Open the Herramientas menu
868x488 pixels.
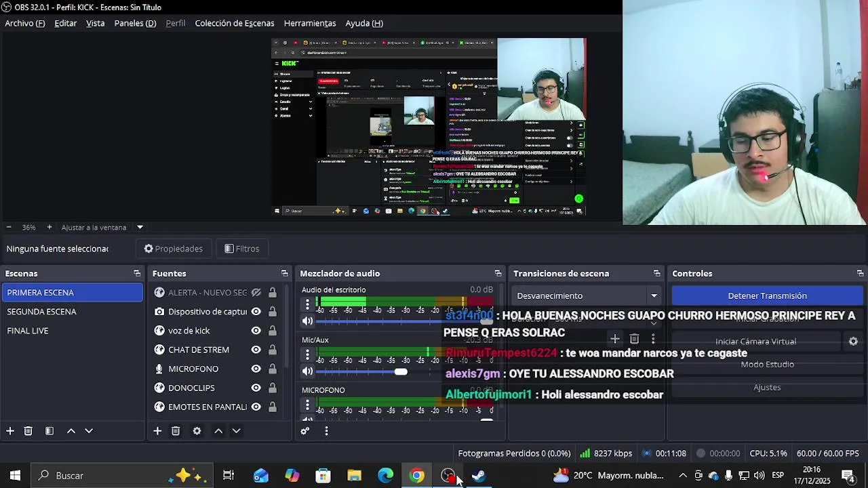[x=310, y=23]
